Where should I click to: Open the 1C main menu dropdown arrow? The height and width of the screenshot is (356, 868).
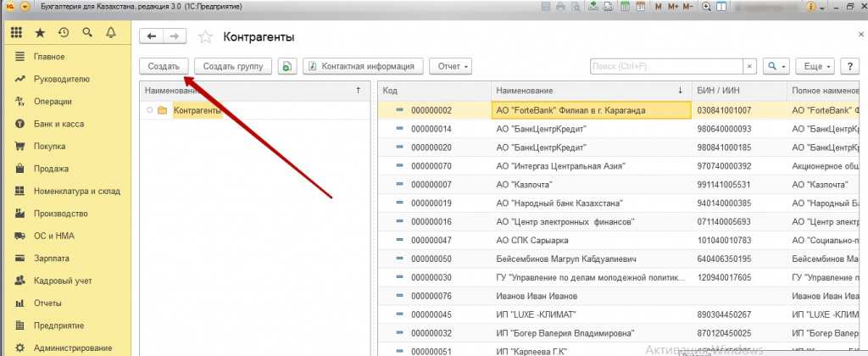click(x=25, y=7)
